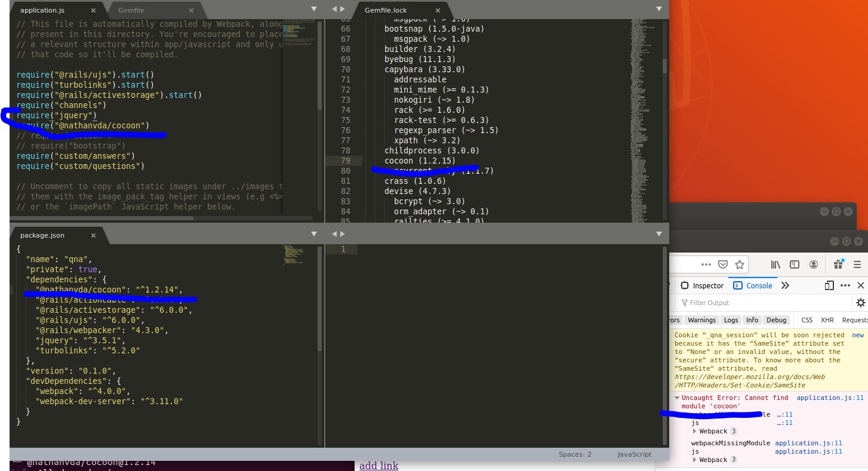This screenshot has height=471, width=868.
Task: Open Firefox Library icon
Action: point(776,264)
